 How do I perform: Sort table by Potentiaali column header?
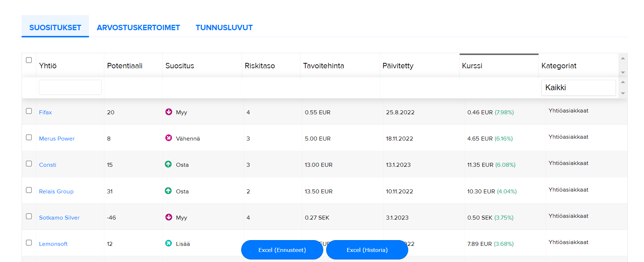tap(125, 66)
